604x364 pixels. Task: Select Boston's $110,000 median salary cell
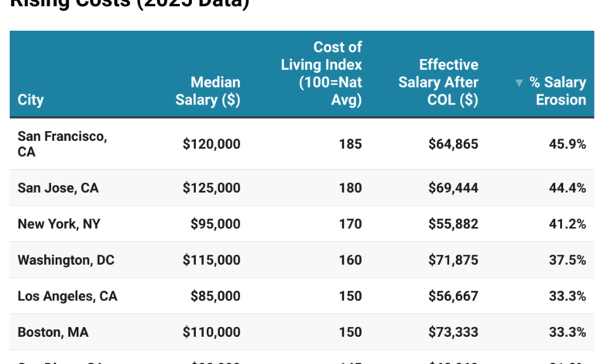click(211, 332)
